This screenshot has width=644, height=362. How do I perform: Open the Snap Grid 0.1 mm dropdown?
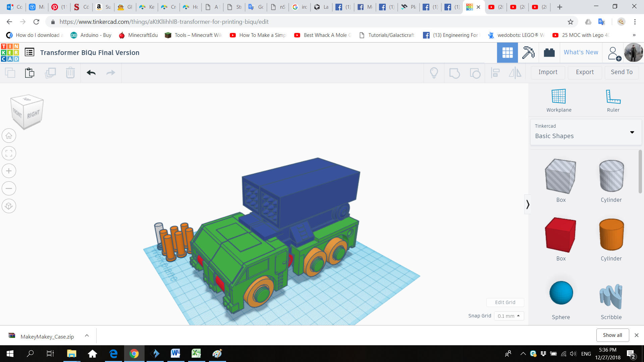508,316
